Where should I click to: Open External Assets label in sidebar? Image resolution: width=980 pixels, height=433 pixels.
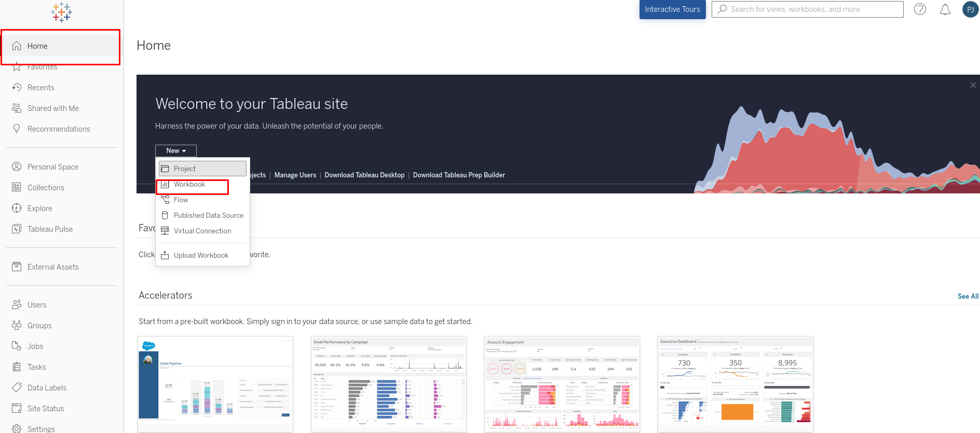[53, 267]
